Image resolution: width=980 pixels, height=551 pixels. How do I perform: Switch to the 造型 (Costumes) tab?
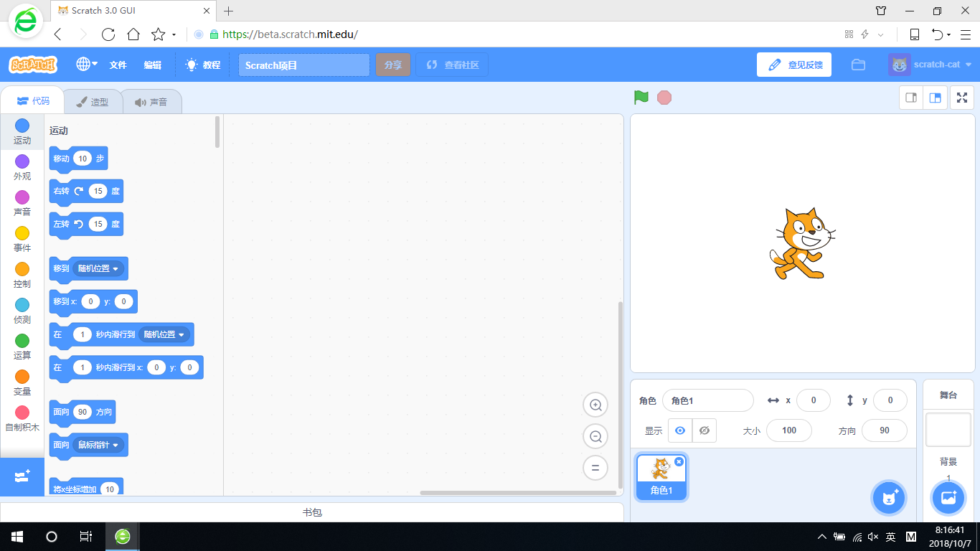point(93,101)
